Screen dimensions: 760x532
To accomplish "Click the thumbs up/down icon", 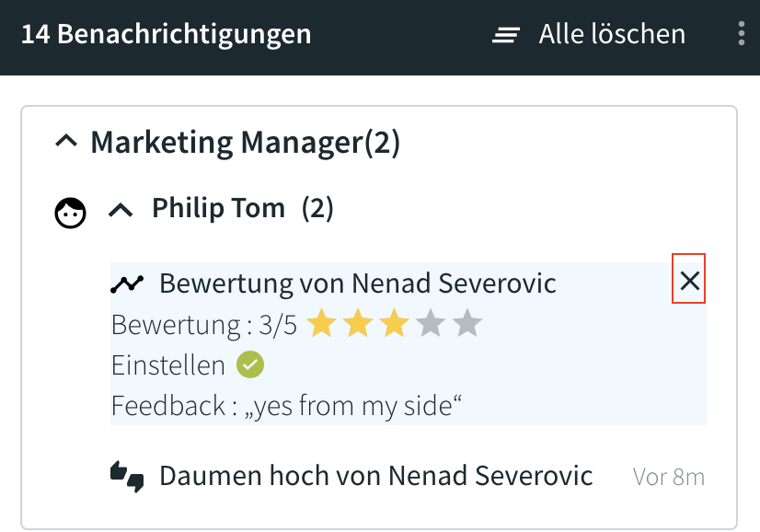I will pyautogui.click(x=127, y=477).
